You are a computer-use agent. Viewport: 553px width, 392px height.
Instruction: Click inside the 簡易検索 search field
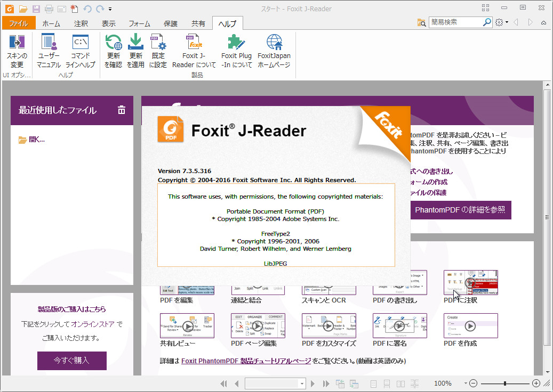455,22
